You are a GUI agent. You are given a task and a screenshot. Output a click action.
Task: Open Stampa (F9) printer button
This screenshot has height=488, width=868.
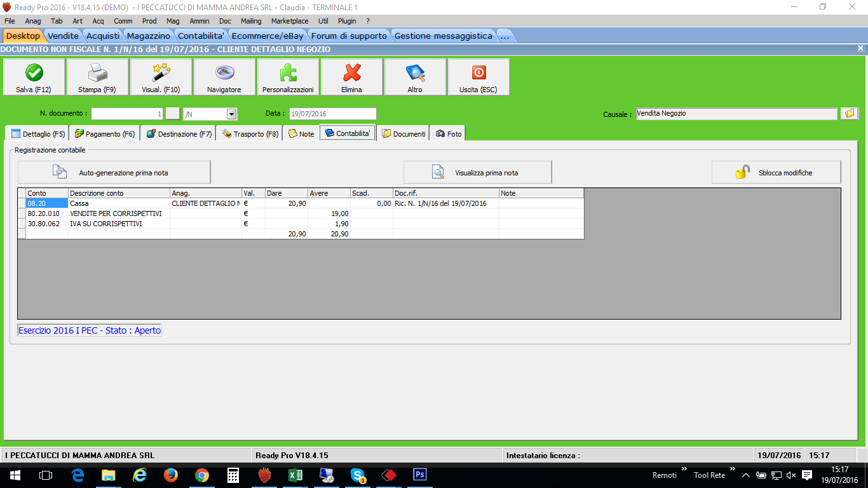click(97, 77)
